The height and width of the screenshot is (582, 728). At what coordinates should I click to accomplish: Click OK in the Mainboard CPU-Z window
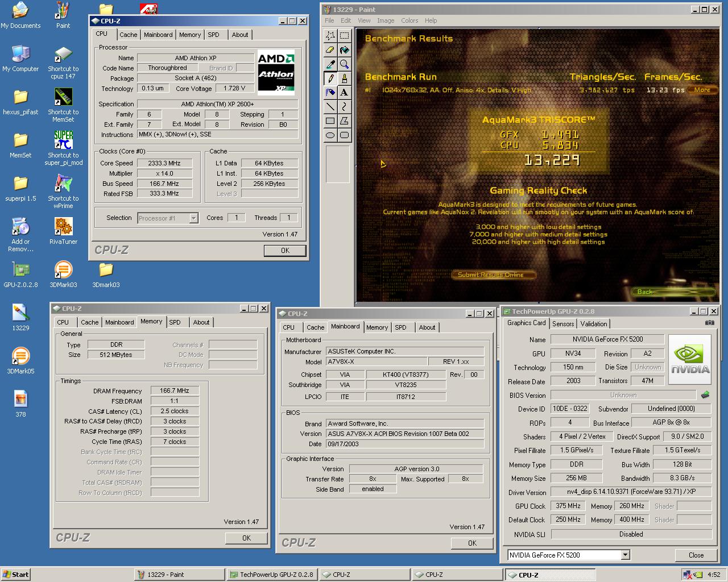coord(472,543)
